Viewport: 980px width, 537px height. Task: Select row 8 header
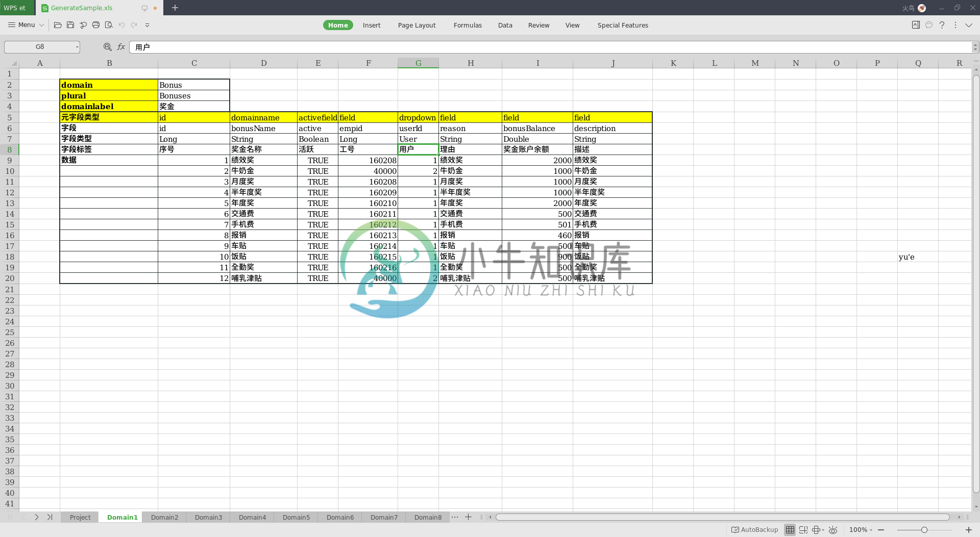click(9, 149)
